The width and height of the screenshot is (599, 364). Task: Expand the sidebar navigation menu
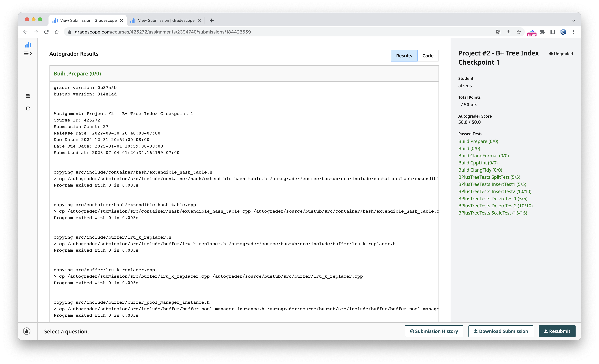[x=28, y=54]
